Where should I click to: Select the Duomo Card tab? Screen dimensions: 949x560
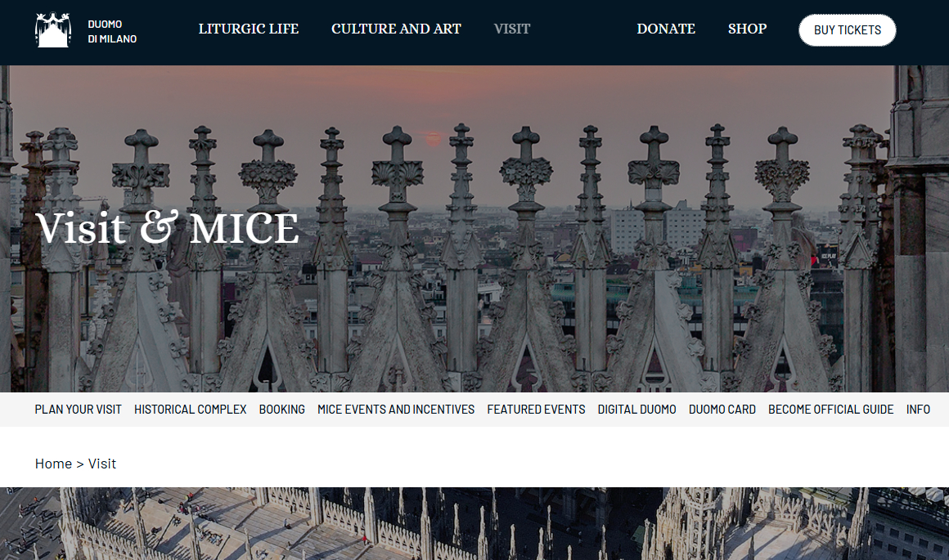click(722, 410)
